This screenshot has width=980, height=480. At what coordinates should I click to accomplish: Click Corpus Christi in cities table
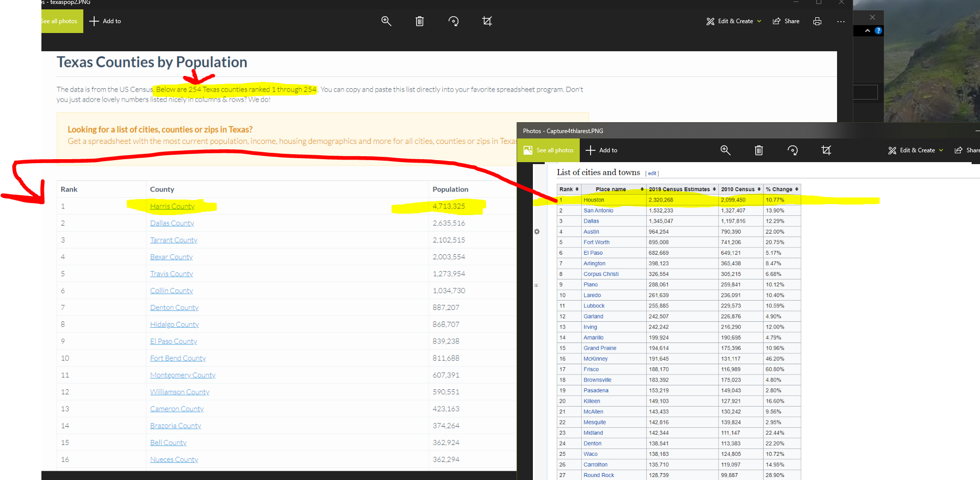pyautogui.click(x=601, y=274)
